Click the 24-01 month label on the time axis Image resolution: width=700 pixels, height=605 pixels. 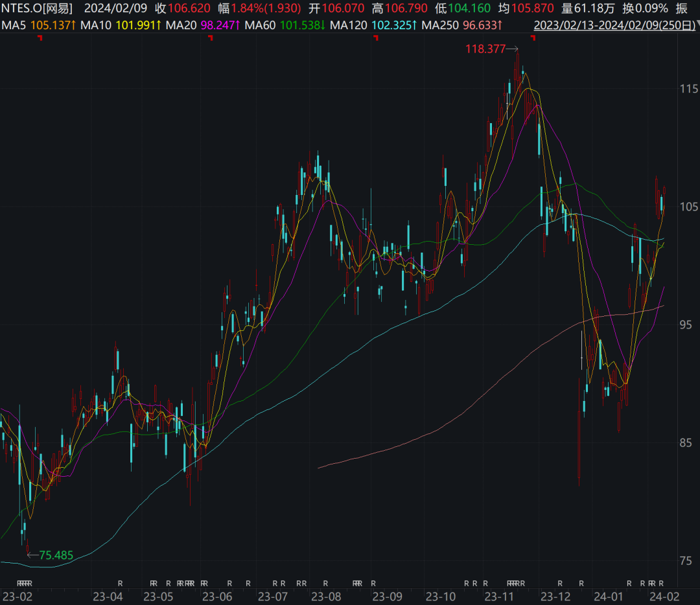[x=608, y=597]
